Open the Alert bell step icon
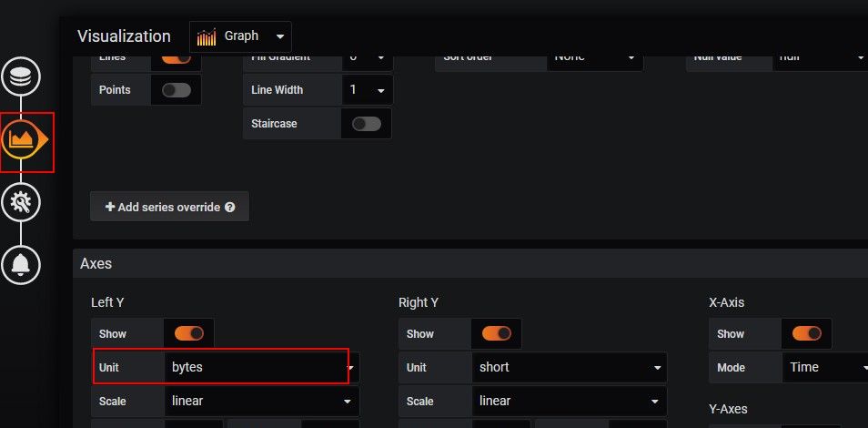This screenshot has height=428, width=868. click(21, 266)
